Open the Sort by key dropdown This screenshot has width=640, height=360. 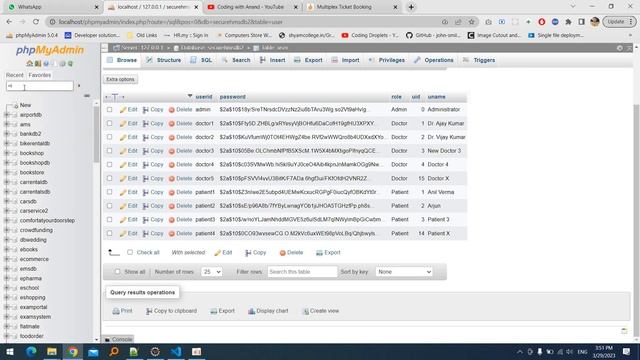pyautogui.click(x=404, y=272)
